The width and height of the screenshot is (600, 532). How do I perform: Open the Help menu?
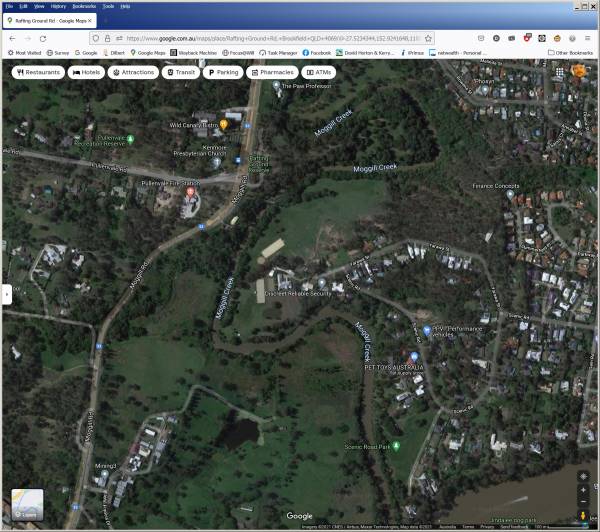(125, 6)
